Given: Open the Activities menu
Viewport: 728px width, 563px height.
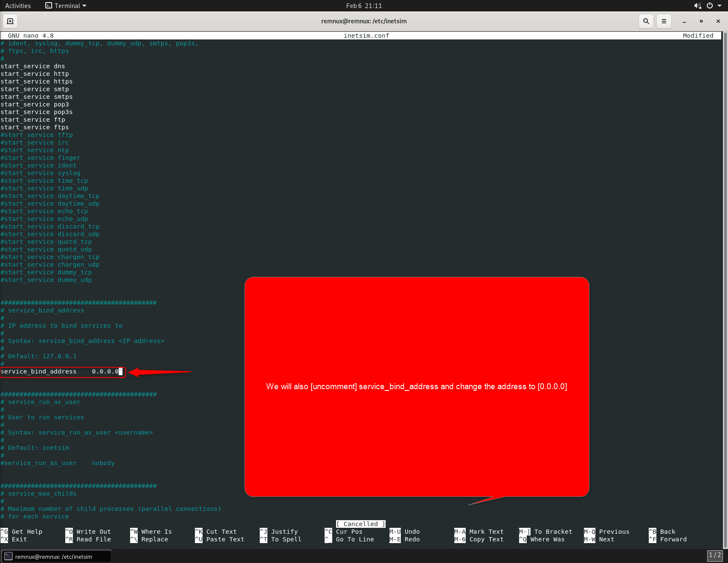Looking at the screenshot, I should click(x=18, y=6).
